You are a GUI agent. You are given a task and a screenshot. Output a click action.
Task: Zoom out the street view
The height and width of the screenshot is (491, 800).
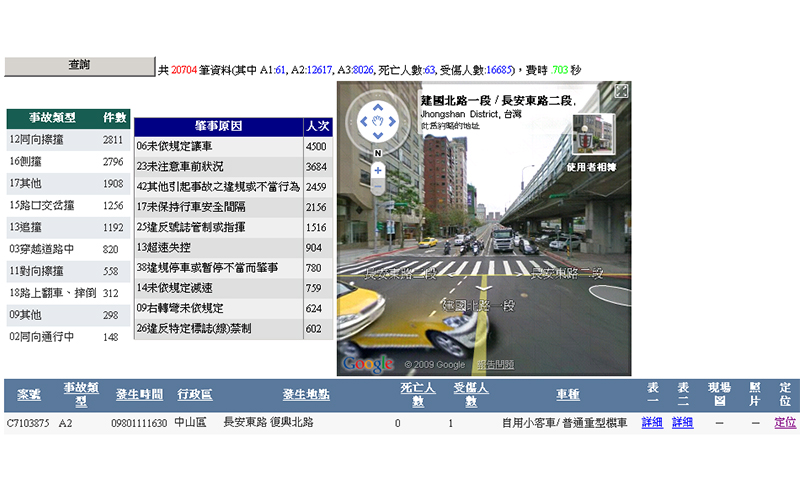click(378, 188)
